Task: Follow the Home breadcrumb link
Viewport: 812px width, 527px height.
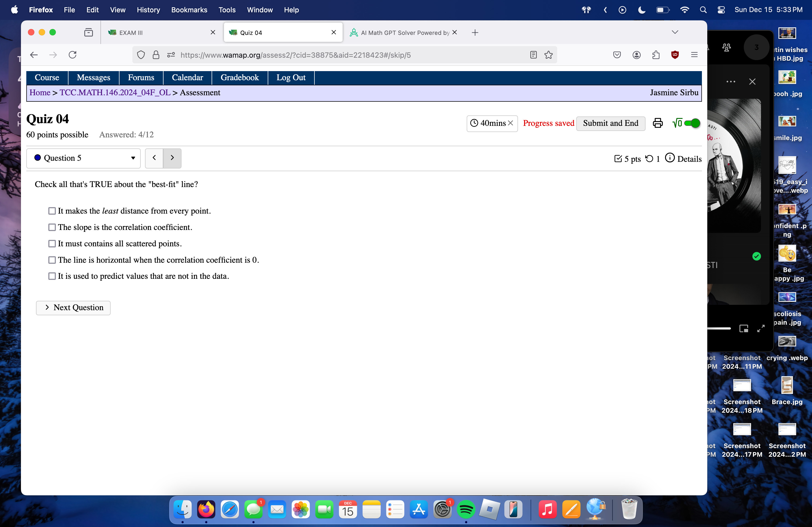Action: 40,93
